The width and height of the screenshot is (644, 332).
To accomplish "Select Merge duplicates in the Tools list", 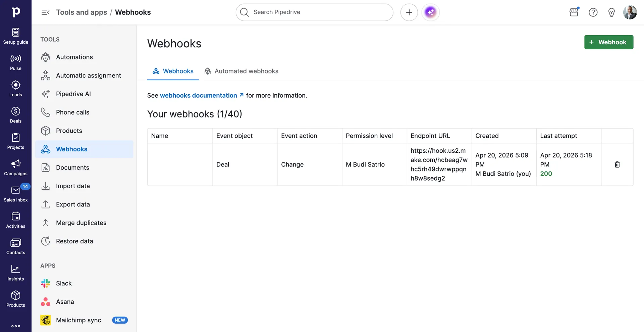I will point(81,223).
